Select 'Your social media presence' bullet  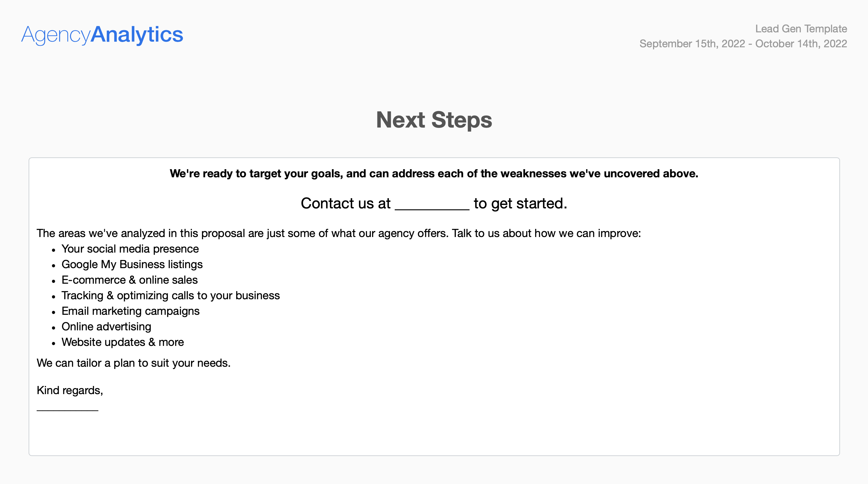tap(130, 249)
